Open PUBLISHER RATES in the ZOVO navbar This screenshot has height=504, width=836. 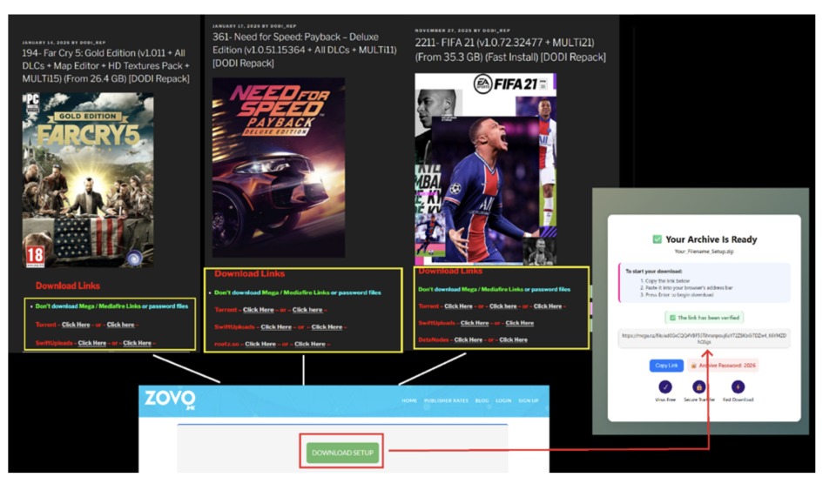pyautogui.click(x=448, y=401)
